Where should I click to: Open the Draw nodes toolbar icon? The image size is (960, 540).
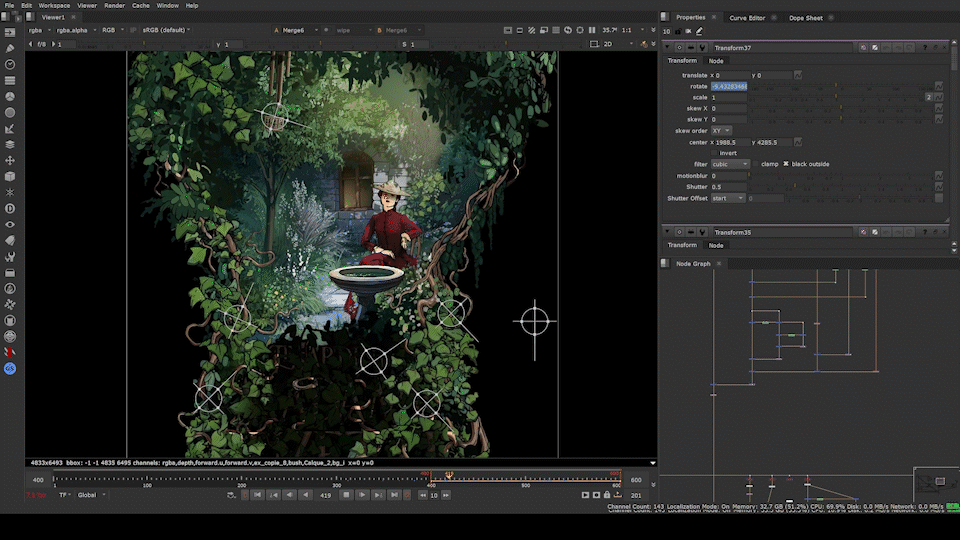click(x=10, y=48)
